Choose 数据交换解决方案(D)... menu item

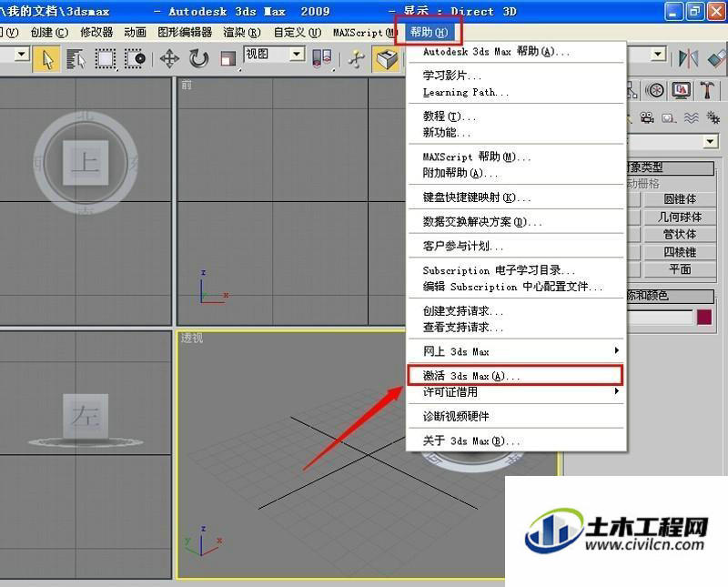516,221
